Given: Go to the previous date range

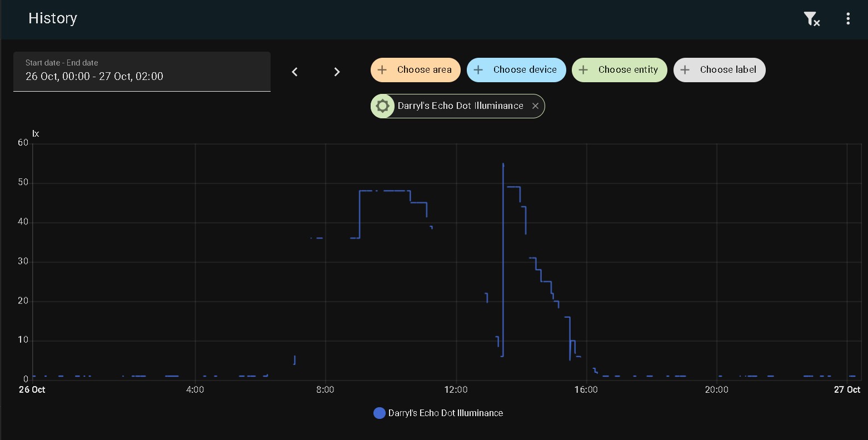Looking at the screenshot, I should [295, 72].
